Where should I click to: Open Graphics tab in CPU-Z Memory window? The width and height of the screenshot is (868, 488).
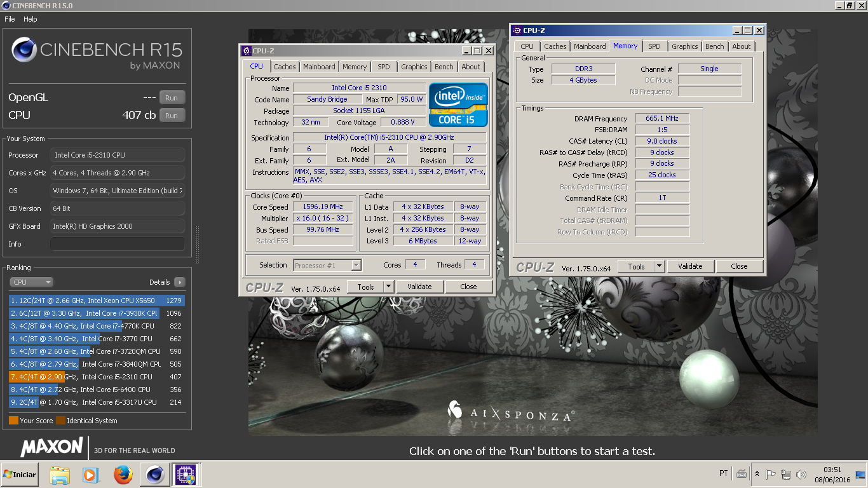pos(685,46)
